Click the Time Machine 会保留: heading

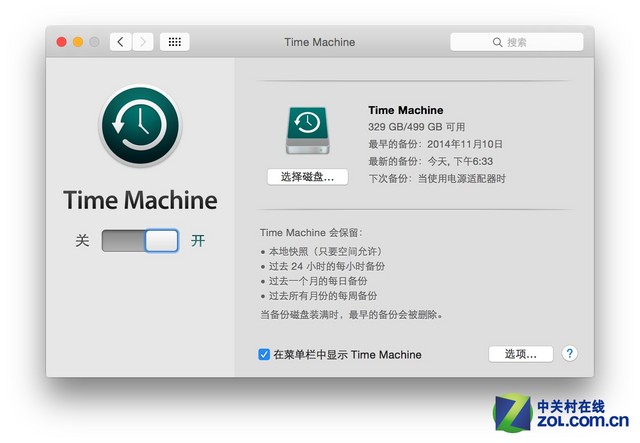pyautogui.click(x=311, y=233)
